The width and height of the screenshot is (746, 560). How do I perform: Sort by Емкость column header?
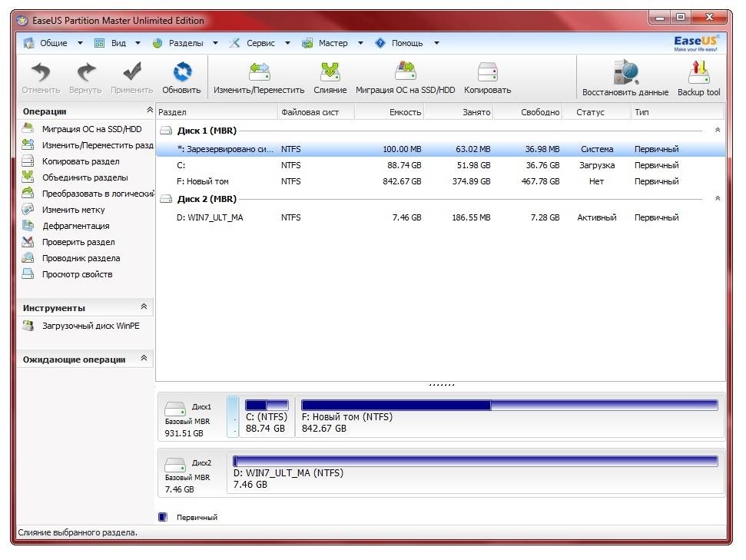click(x=390, y=112)
